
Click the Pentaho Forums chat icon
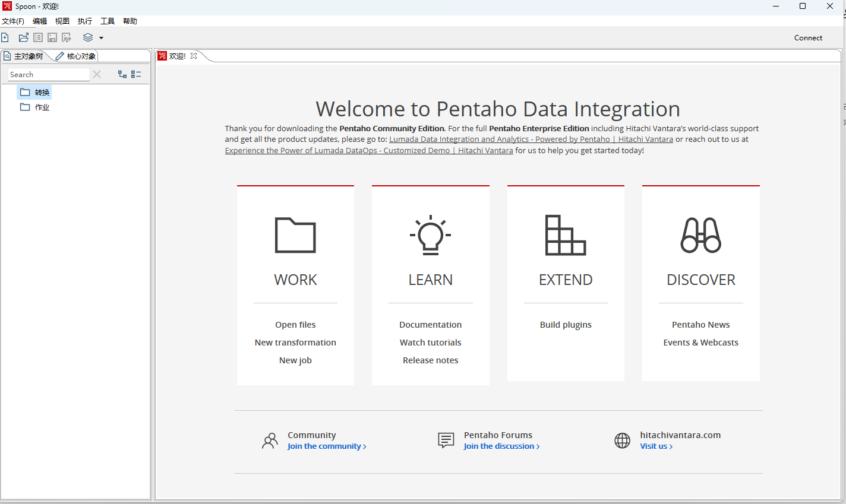click(x=446, y=440)
